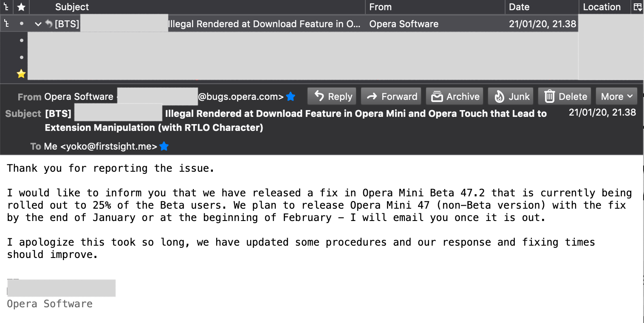Open the column picker icon
644x323 pixels.
[x=638, y=7]
